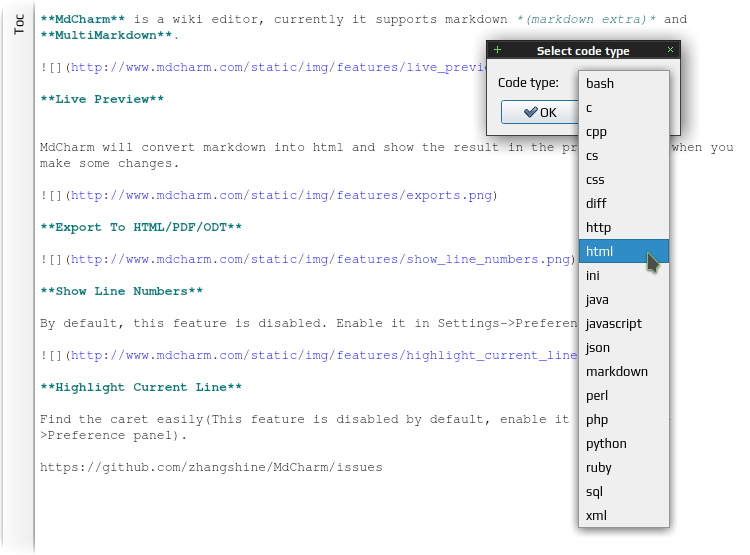Select highlighted html option
The image size is (750, 555).
(624, 251)
